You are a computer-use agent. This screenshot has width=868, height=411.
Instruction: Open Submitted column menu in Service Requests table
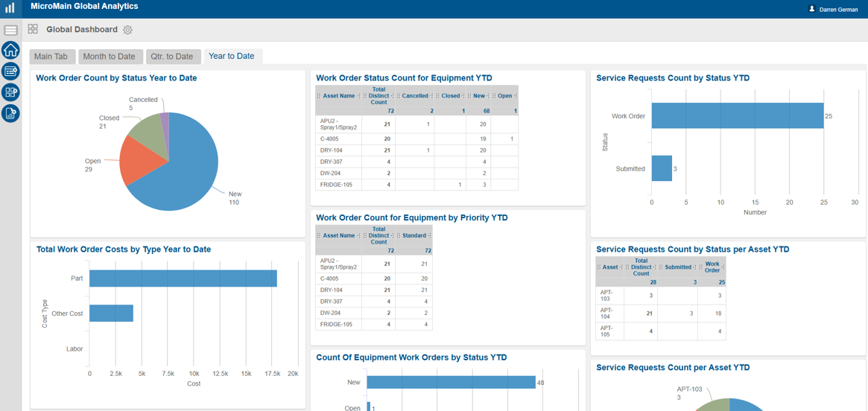(x=694, y=267)
